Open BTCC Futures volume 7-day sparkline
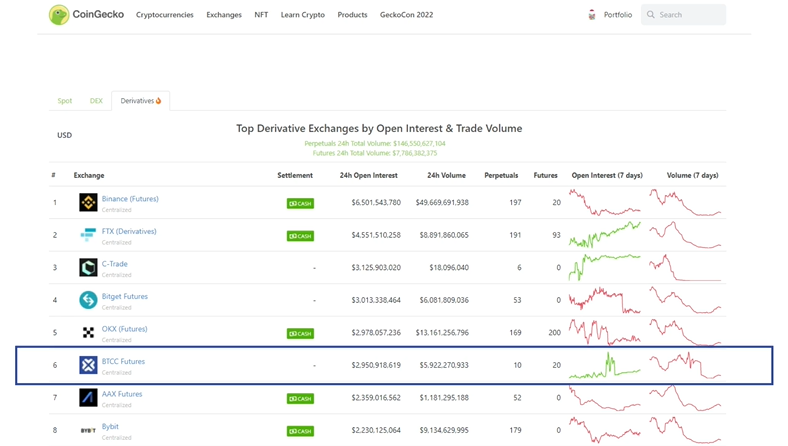 coord(685,365)
